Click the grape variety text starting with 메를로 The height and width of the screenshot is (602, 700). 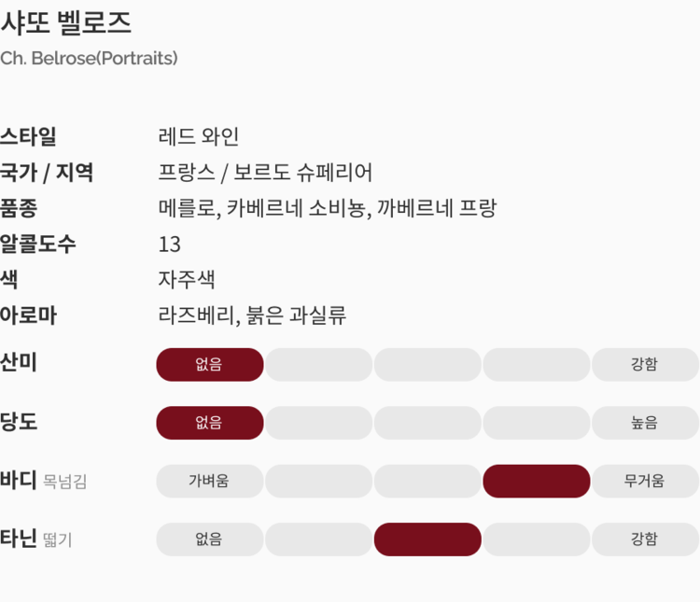pyautogui.click(x=327, y=208)
